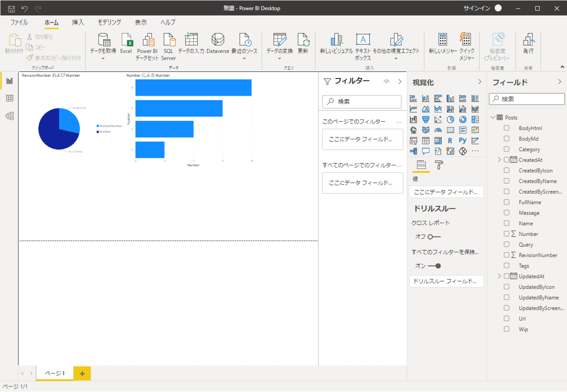567x392 pixels.
Task: Check the Number field checkbox
Action: coord(507,234)
